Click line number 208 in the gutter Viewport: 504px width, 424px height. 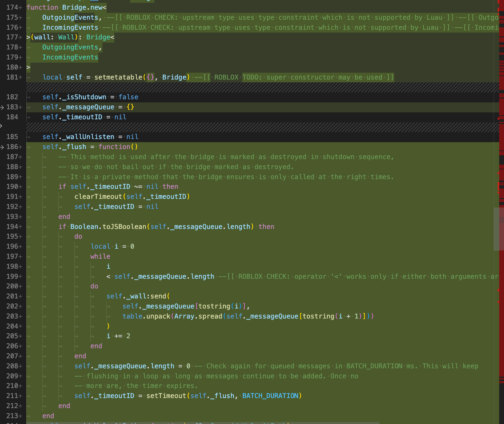(x=12, y=366)
